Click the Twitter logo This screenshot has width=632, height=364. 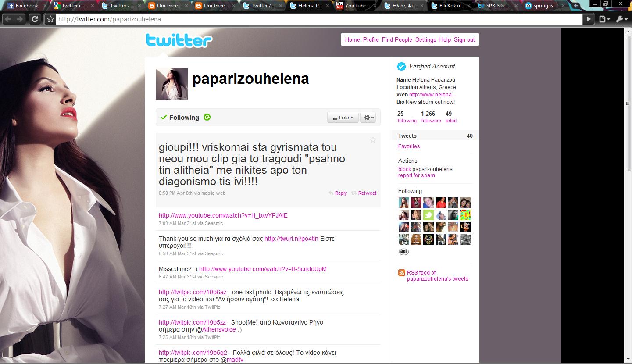(x=179, y=40)
